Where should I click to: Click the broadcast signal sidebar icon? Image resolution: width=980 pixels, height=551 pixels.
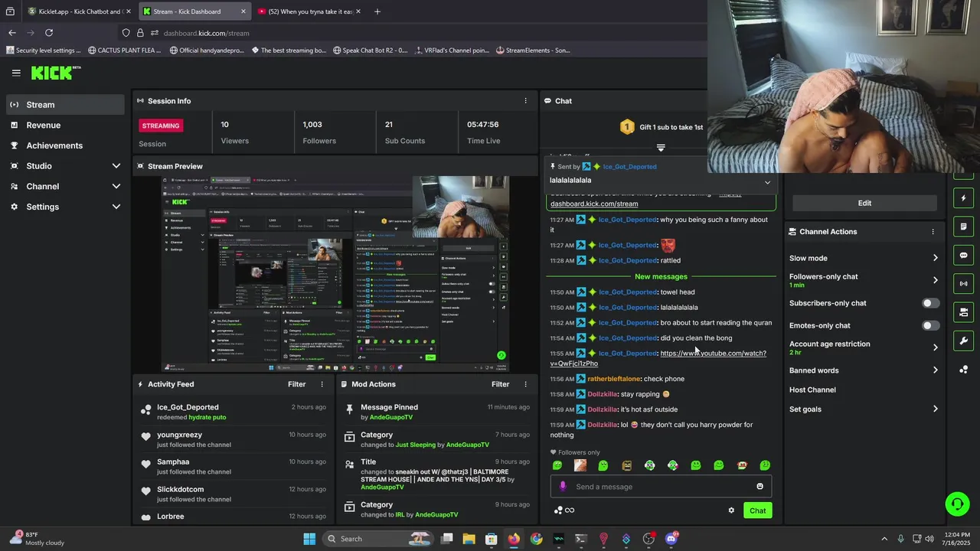963,284
